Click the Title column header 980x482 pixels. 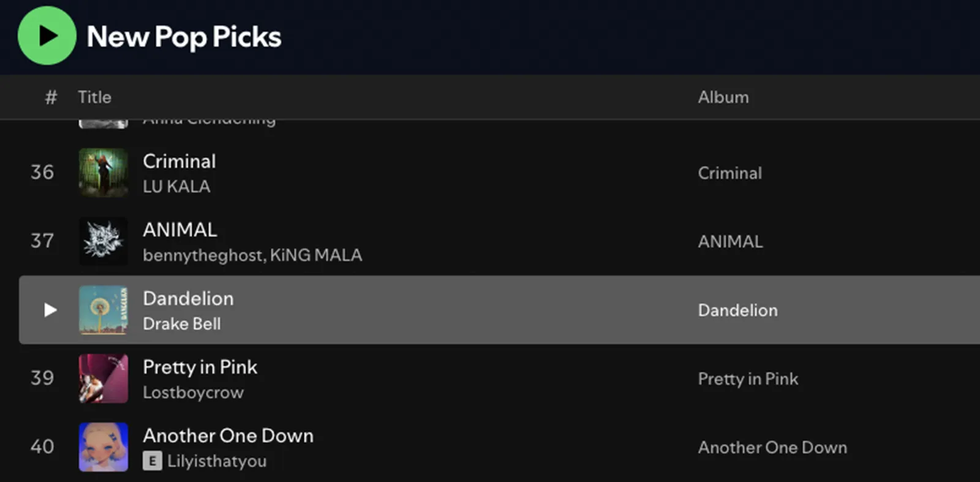coord(94,97)
